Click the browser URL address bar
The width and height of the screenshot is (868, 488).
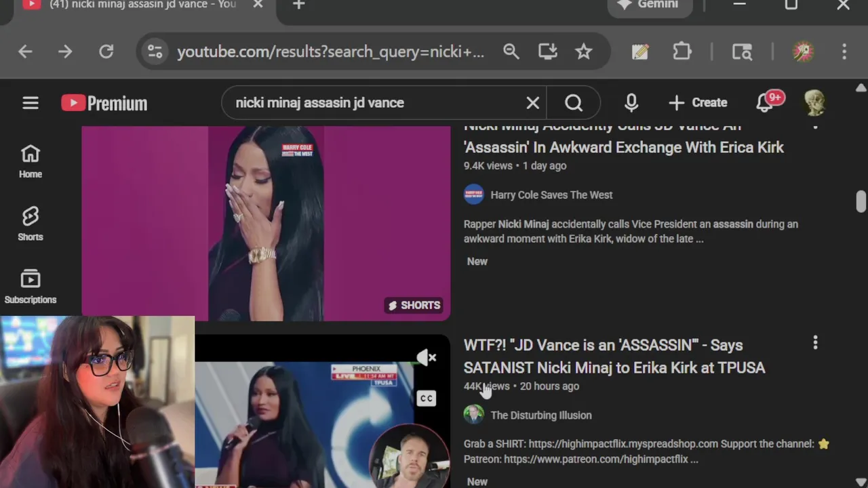[x=331, y=52]
